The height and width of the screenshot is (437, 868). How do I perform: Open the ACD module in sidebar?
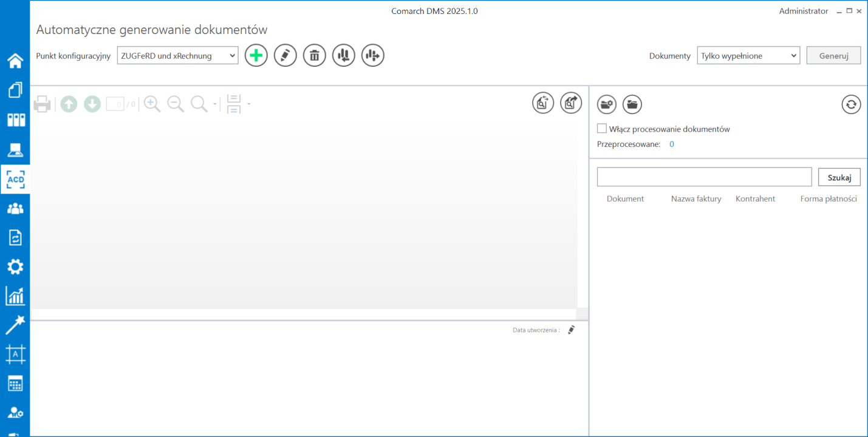pos(15,180)
